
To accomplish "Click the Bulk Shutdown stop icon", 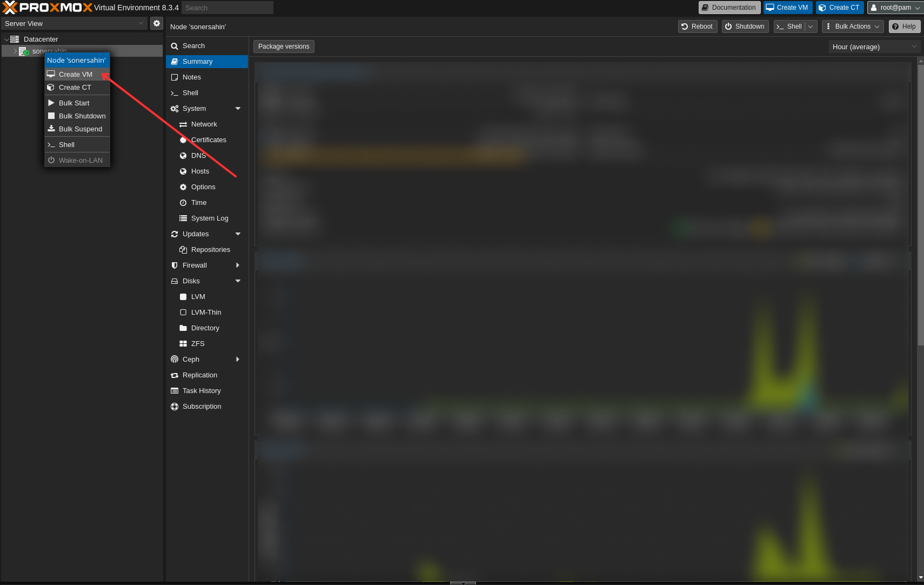I will point(51,116).
